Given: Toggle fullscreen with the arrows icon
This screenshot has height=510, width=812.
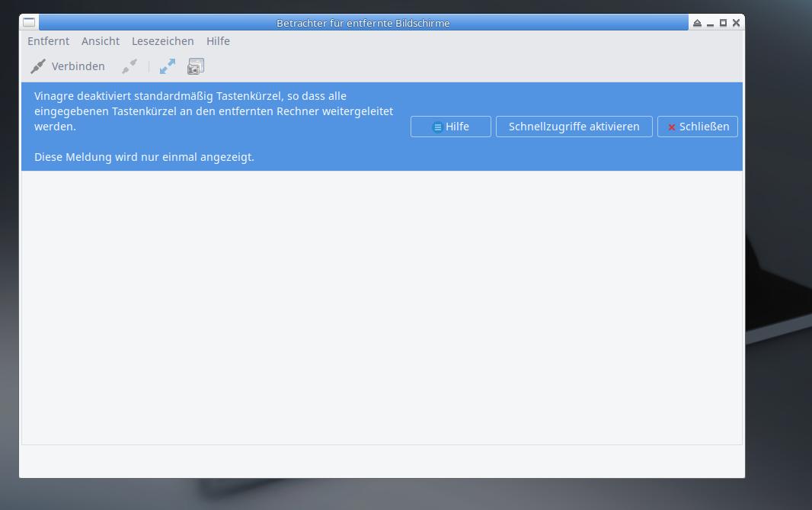Looking at the screenshot, I should (168, 66).
